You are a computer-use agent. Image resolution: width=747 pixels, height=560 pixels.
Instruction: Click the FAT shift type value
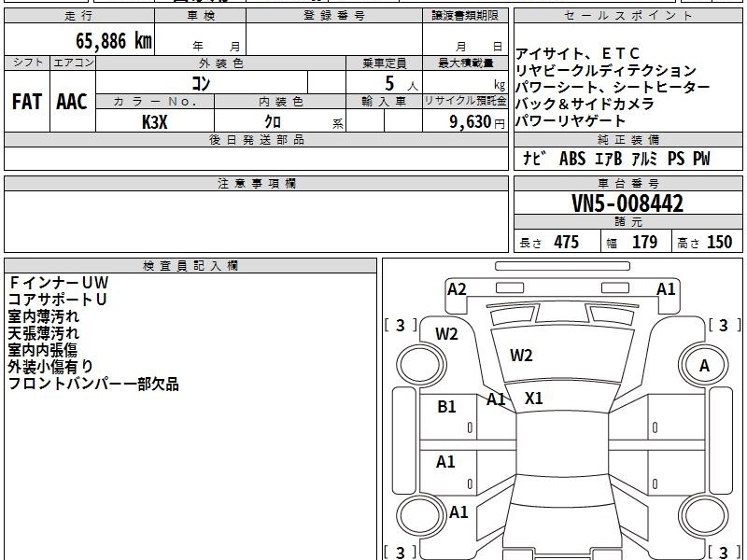[x=27, y=102]
